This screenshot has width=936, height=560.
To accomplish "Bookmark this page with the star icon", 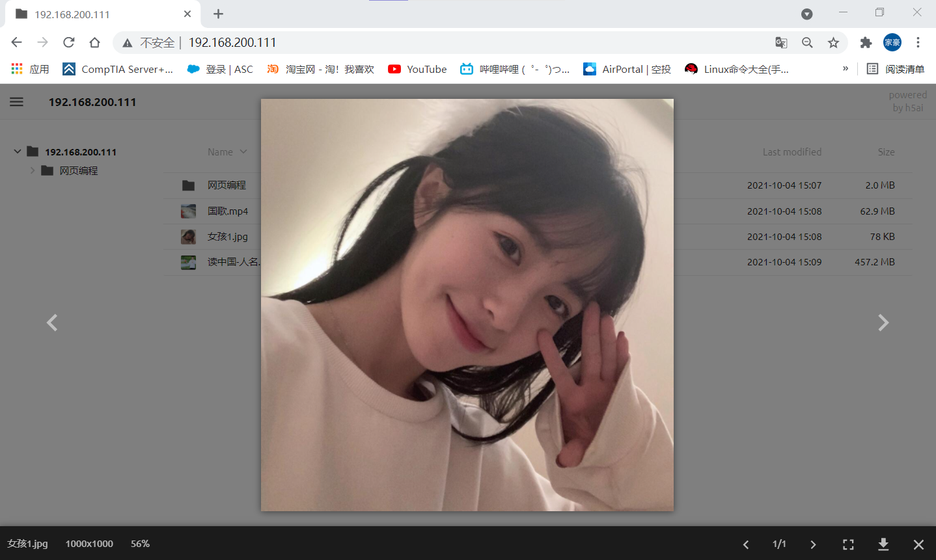I will click(x=833, y=42).
